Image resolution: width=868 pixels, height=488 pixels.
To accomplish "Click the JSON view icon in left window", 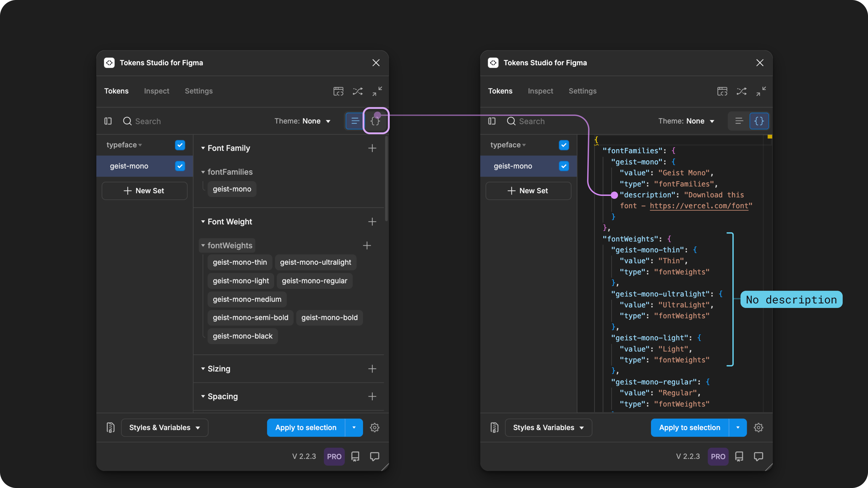I will tap(375, 121).
